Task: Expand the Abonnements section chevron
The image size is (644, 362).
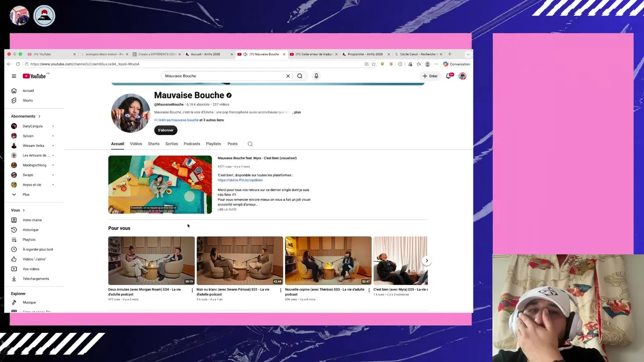Action: 39,116
